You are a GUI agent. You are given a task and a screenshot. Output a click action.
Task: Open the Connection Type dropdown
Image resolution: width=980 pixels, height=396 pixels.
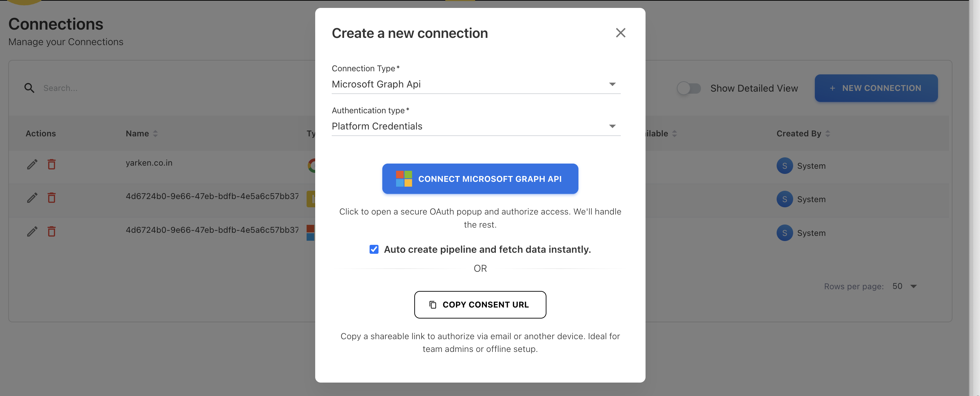pos(476,84)
